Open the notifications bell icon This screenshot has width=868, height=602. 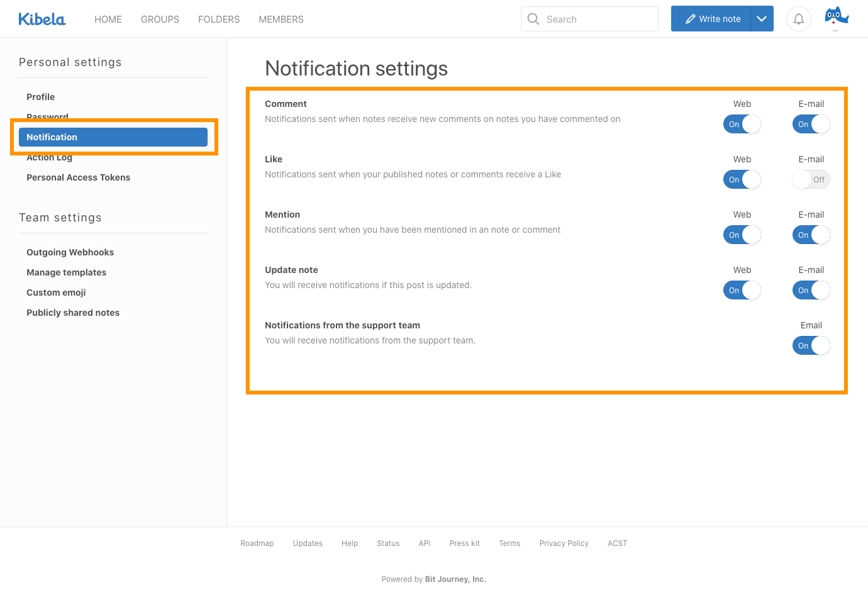click(x=798, y=19)
